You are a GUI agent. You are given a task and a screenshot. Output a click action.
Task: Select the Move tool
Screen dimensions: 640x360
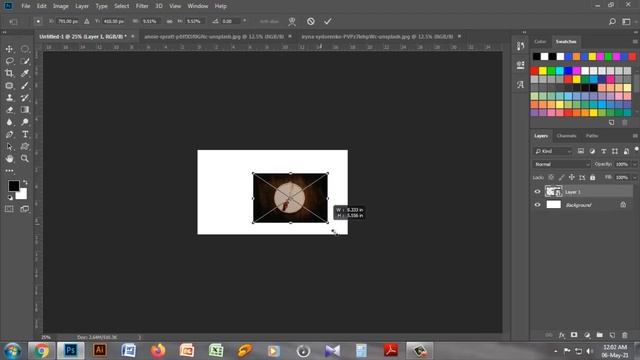point(9,49)
